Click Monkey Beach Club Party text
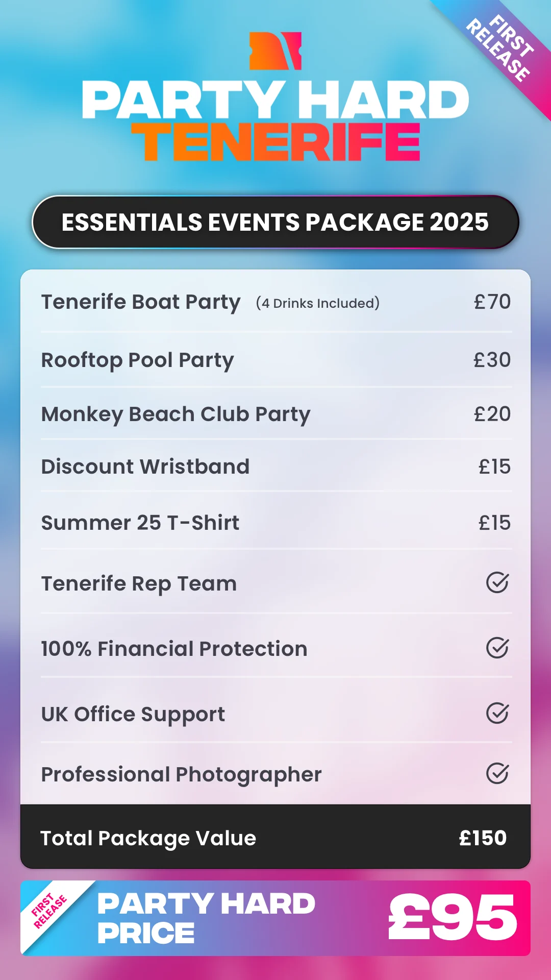Viewport: 551px width, 980px height. tap(176, 414)
